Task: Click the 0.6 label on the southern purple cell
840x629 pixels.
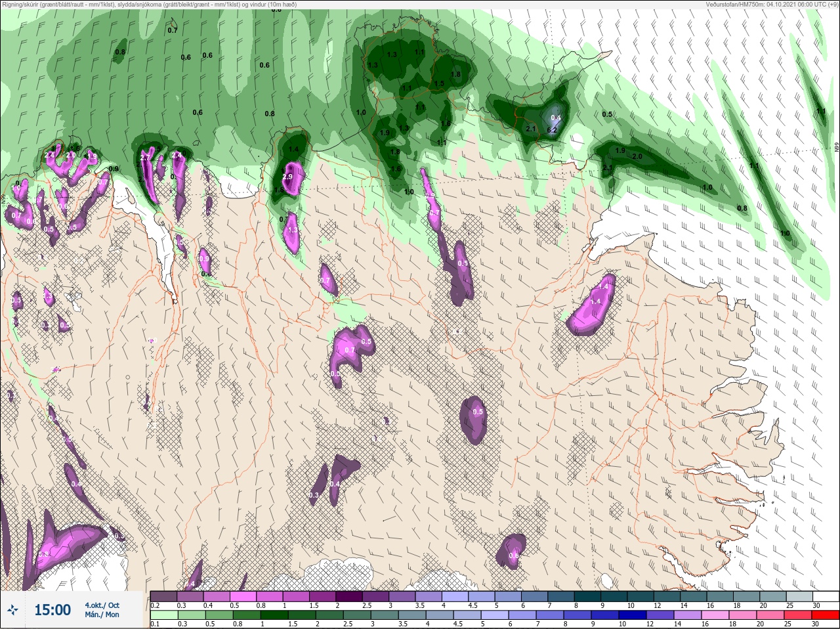Action: pos(514,555)
